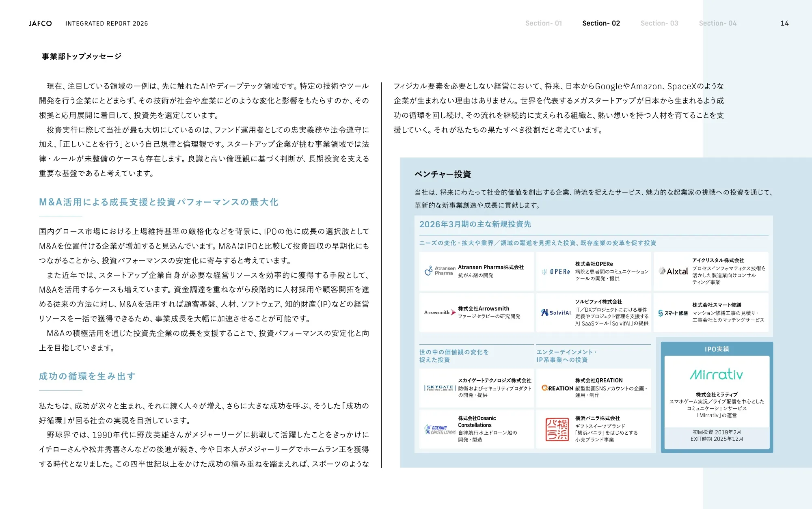Image resolution: width=812 pixels, height=509 pixels.
Task: Click the Oceanic Constellations logo
Action: coord(440,429)
